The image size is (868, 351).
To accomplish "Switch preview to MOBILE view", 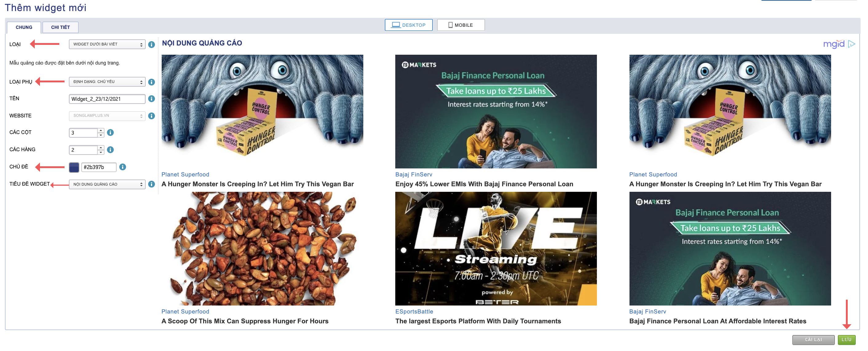I will coord(461,25).
